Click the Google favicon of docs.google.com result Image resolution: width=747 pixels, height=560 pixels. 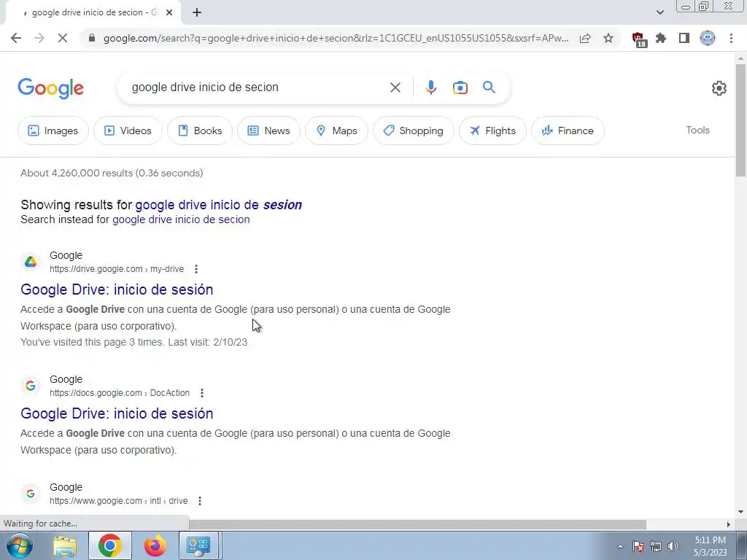click(31, 385)
